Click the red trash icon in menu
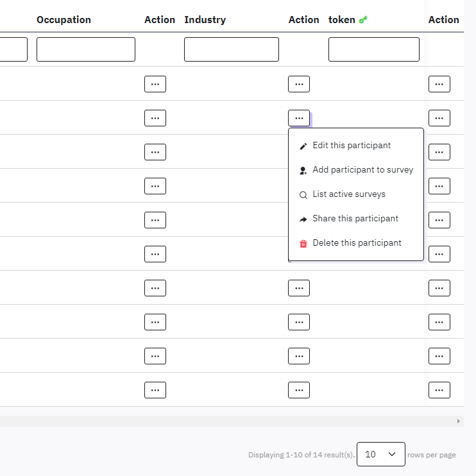The width and height of the screenshot is (476, 476). (x=303, y=244)
